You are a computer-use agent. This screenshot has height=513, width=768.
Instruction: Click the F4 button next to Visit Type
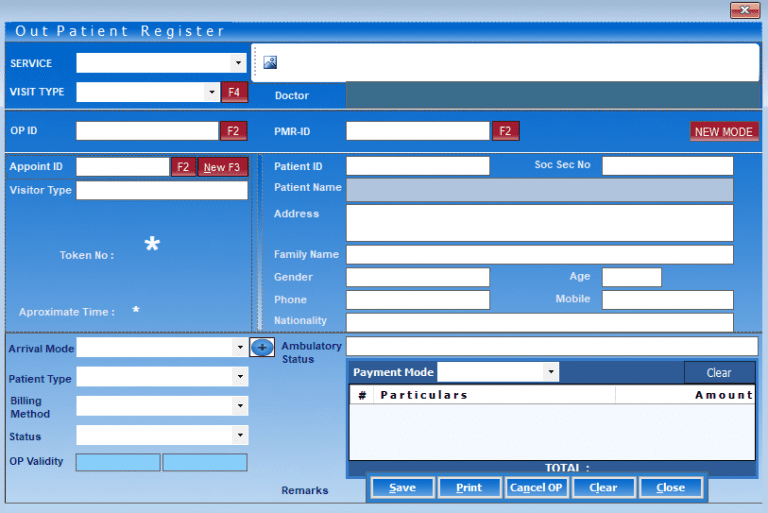coord(234,92)
